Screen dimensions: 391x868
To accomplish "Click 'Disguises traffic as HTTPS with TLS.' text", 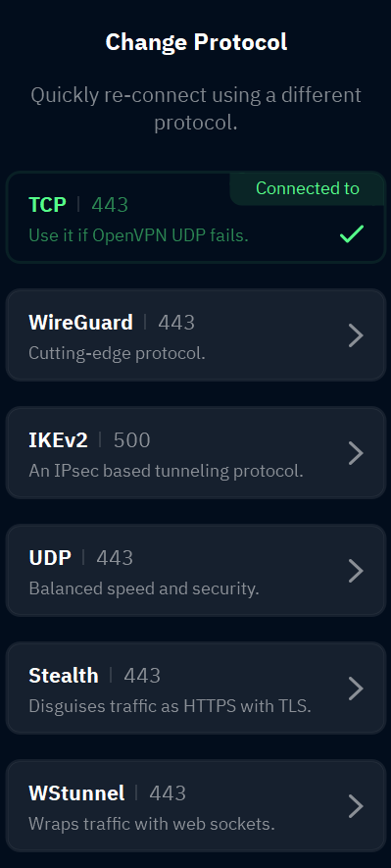I will click(170, 706).
